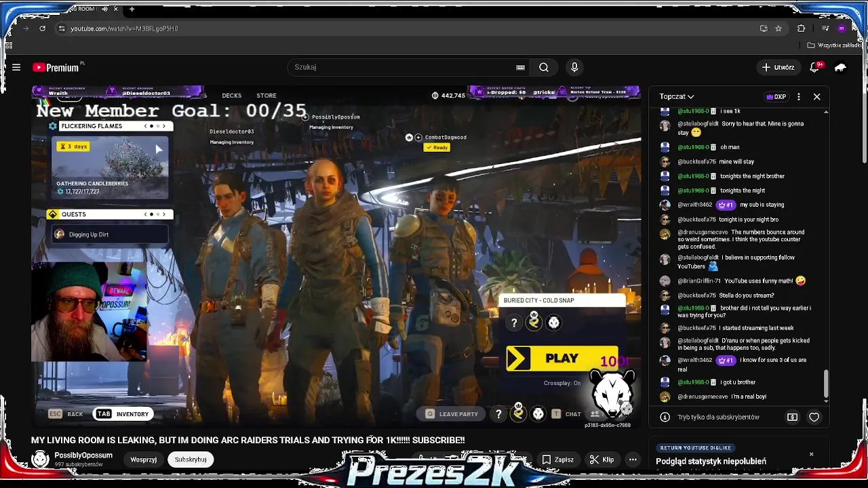This screenshot has width=868, height=488.
Task: Click the video title text
Action: 248,440
